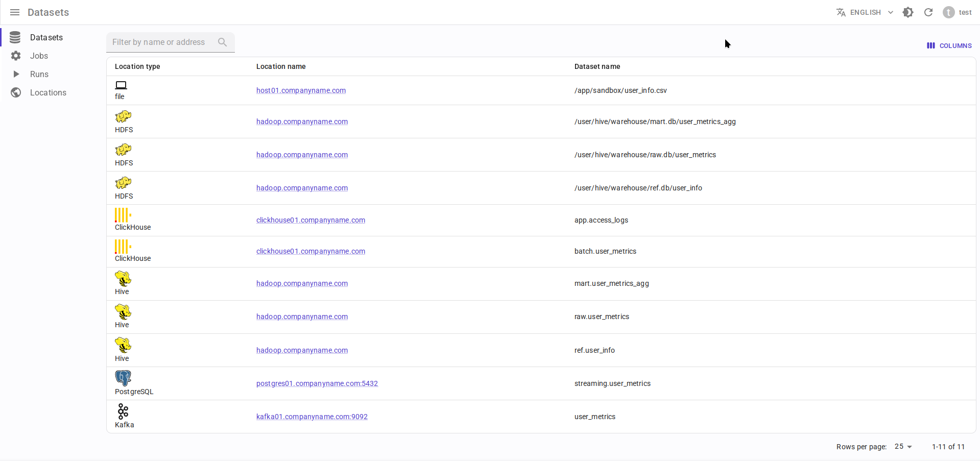Click the ClickHouse icon for app.access_logs
Image resolution: width=980 pixels, height=461 pixels.
tap(123, 215)
